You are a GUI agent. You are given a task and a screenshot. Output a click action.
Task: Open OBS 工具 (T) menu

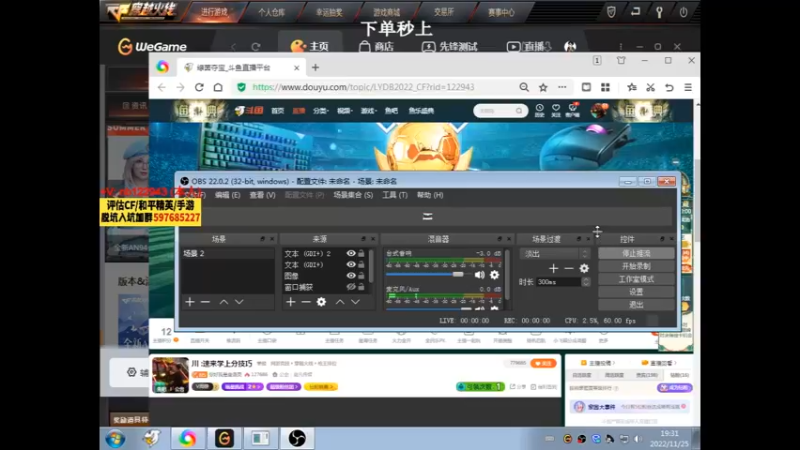pyautogui.click(x=395, y=195)
